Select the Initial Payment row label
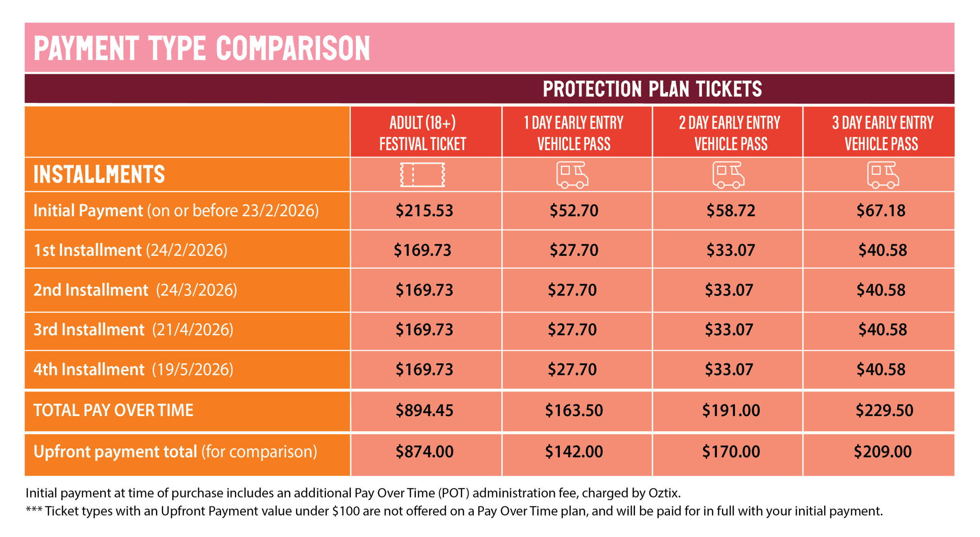Image resolution: width=980 pixels, height=537 pixels. pos(176,210)
